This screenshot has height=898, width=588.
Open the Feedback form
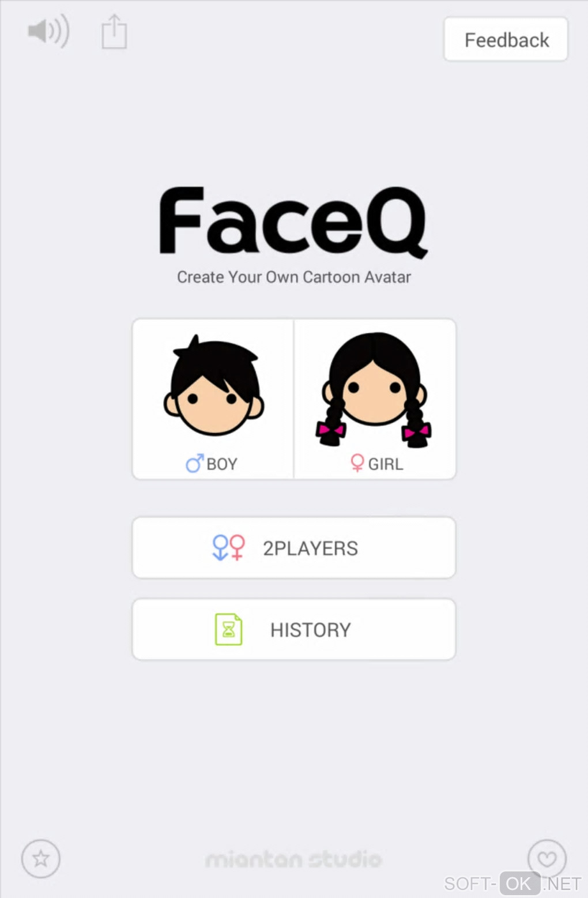(506, 39)
